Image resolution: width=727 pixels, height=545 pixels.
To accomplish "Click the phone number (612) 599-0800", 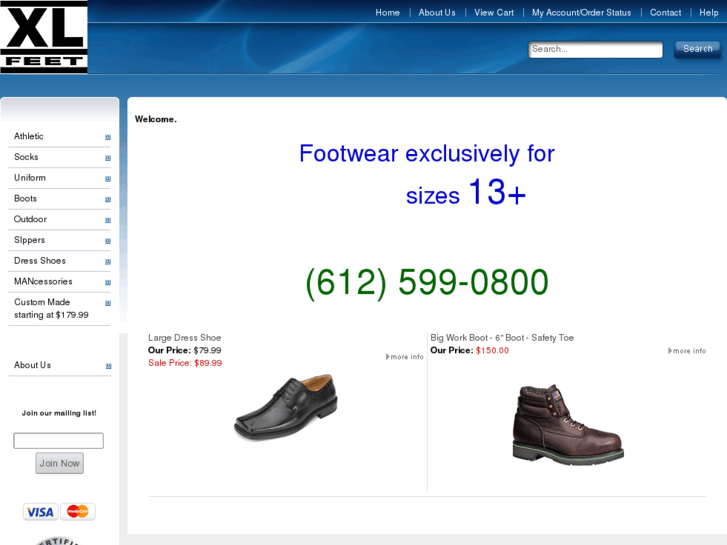I will coord(427,282).
